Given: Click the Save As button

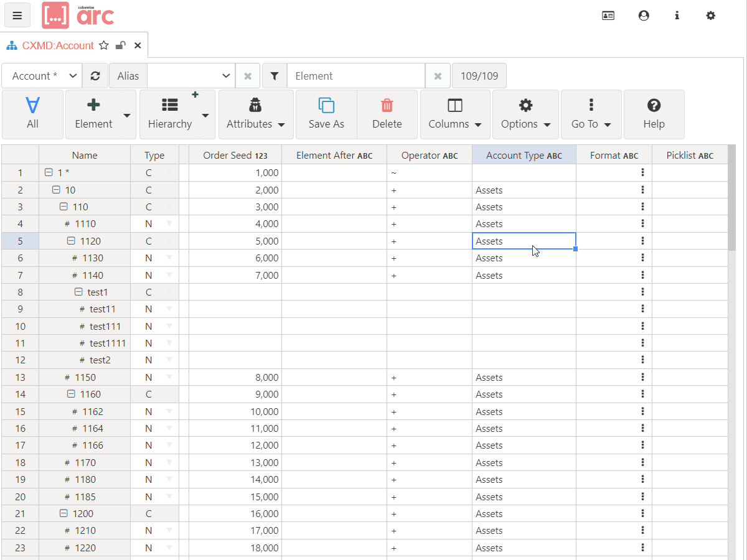Looking at the screenshot, I should [x=326, y=114].
